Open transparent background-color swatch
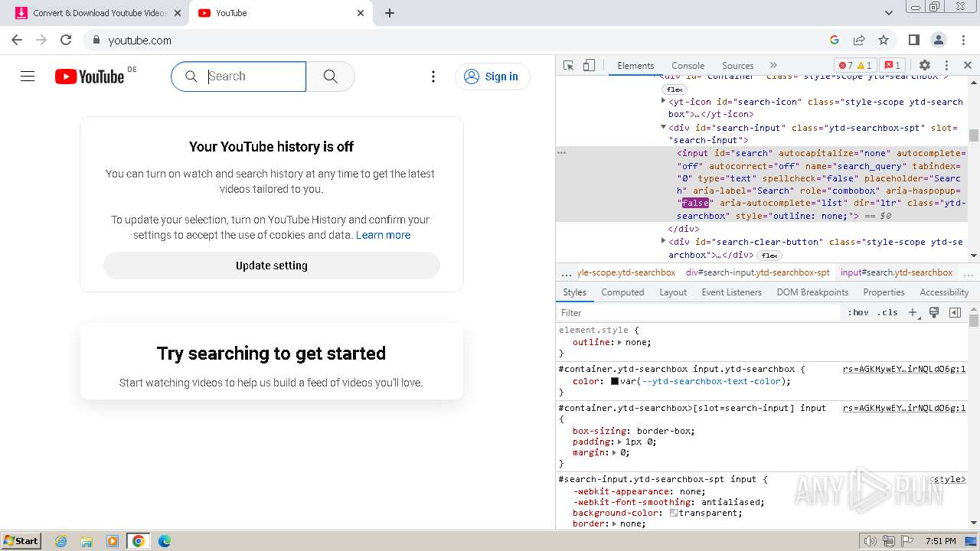The width and height of the screenshot is (980, 551). pyautogui.click(x=674, y=513)
